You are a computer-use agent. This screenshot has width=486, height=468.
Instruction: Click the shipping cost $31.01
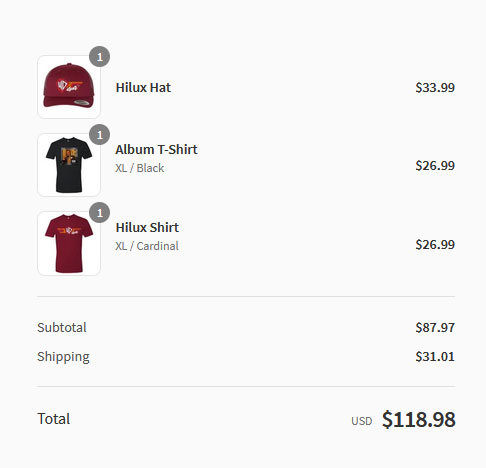pos(435,357)
